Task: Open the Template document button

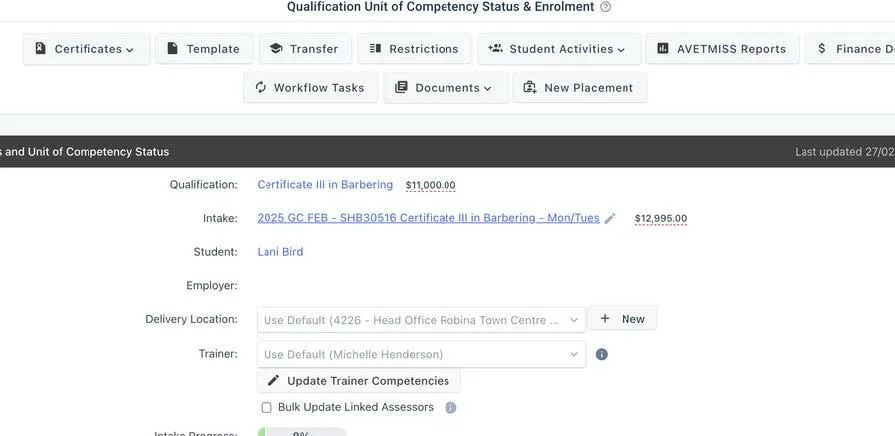Action: [x=204, y=49]
